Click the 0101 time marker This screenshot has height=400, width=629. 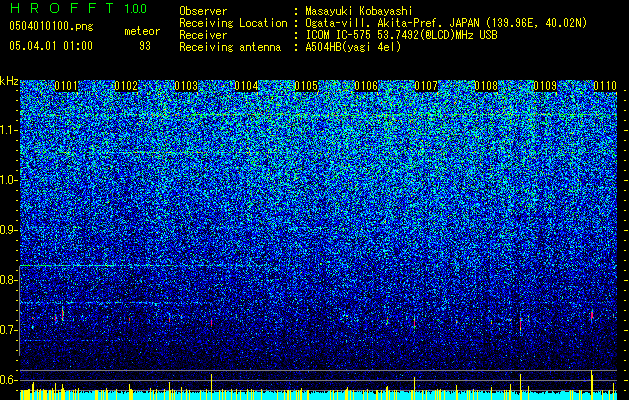[66, 86]
